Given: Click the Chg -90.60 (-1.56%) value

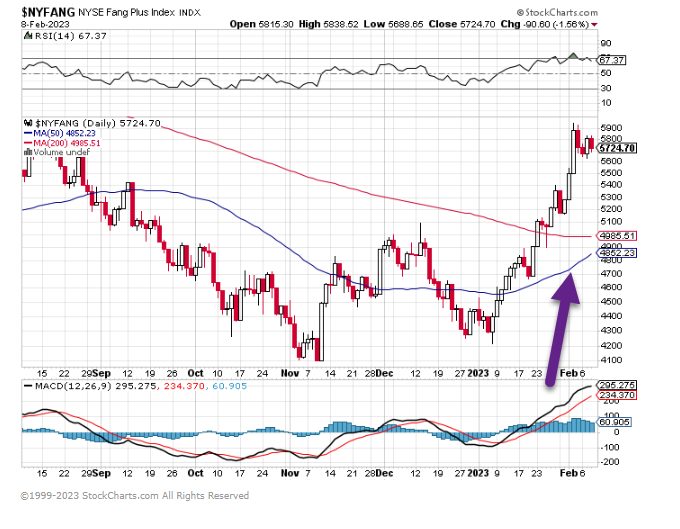Looking at the screenshot, I should point(545,24).
